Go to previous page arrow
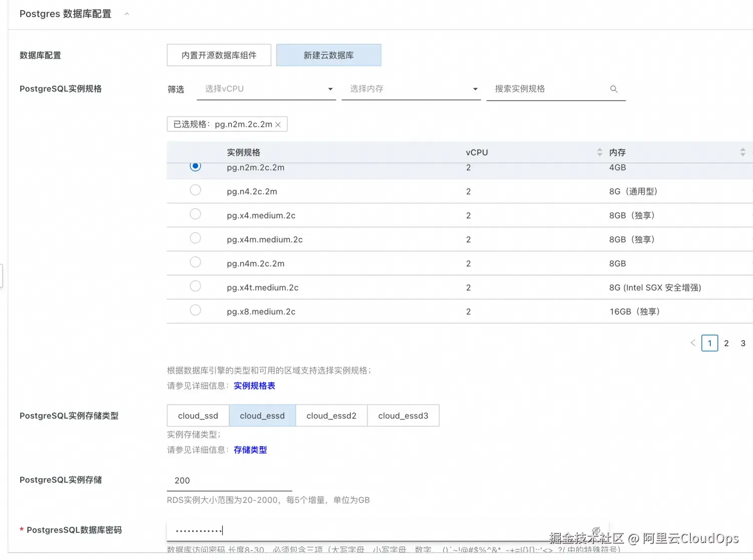This screenshot has width=753, height=560. click(x=693, y=343)
